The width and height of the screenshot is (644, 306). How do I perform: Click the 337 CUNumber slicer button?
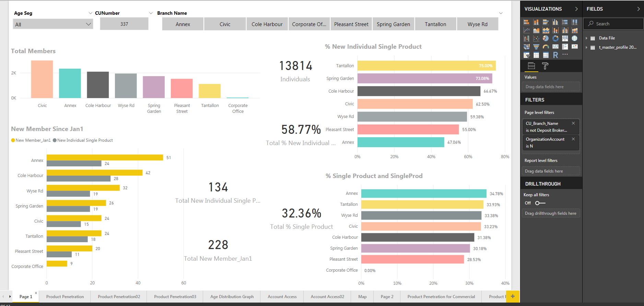(124, 24)
